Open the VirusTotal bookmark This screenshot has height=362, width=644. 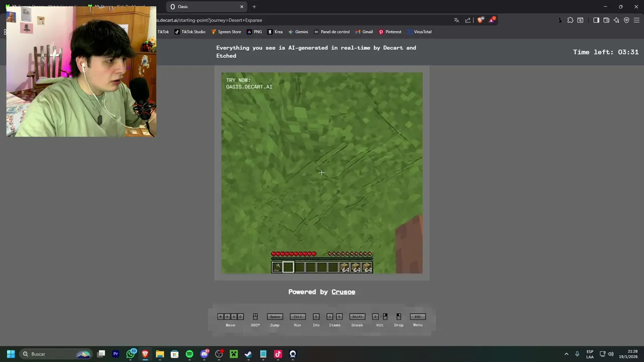click(419, 32)
